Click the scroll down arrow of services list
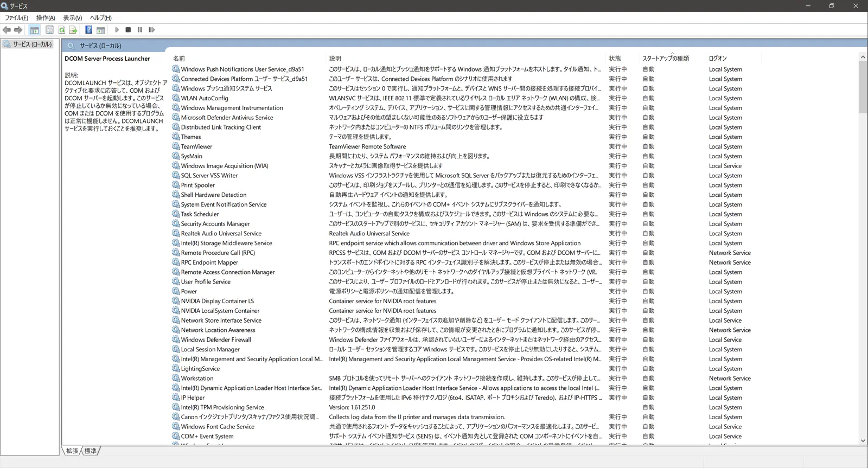Viewport: 868px width, 468px height. 863,441
